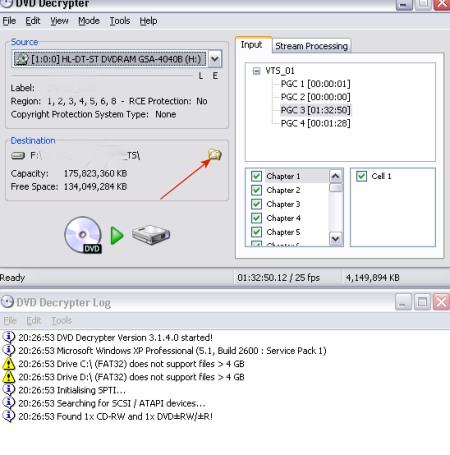Viewport: 450px width, 455px height.
Task: Close the DVD Decrypter Log window
Action: tap(441, 302)
